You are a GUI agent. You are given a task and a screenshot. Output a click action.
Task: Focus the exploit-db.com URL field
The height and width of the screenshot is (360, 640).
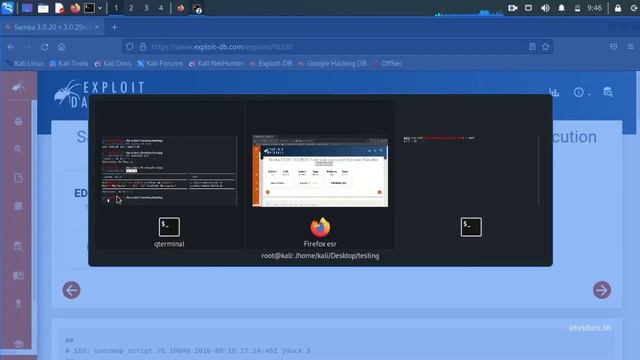click(x=337, y=47)
